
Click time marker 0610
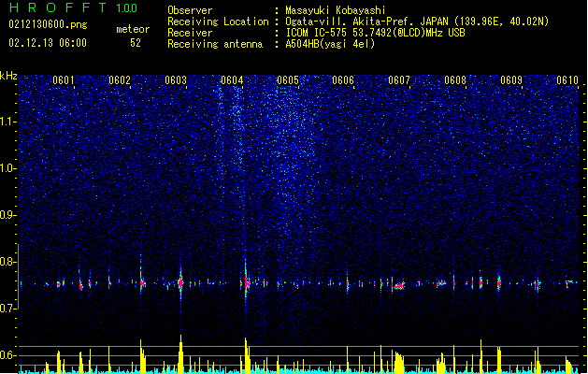(x=567, y=80)
